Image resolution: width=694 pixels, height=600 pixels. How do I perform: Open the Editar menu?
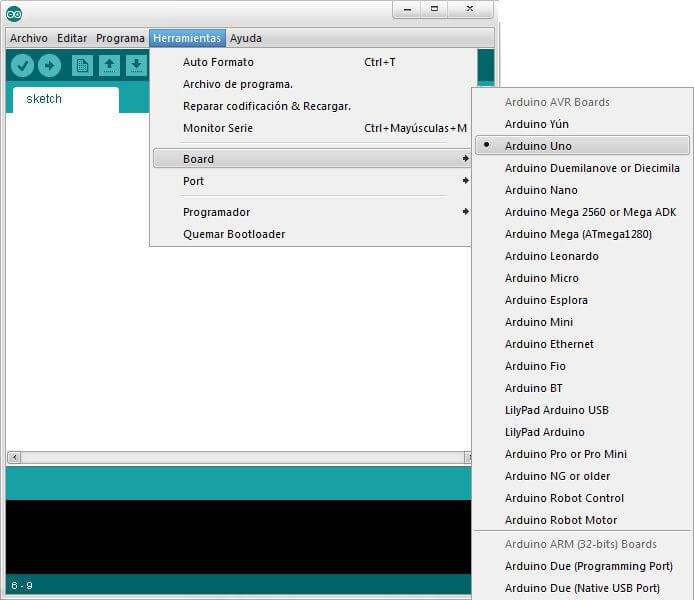[x=72, y=38]
